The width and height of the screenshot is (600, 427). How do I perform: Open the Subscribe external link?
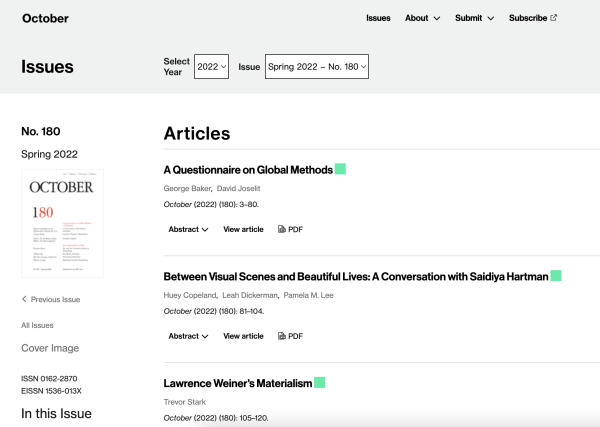pos(532,18)
